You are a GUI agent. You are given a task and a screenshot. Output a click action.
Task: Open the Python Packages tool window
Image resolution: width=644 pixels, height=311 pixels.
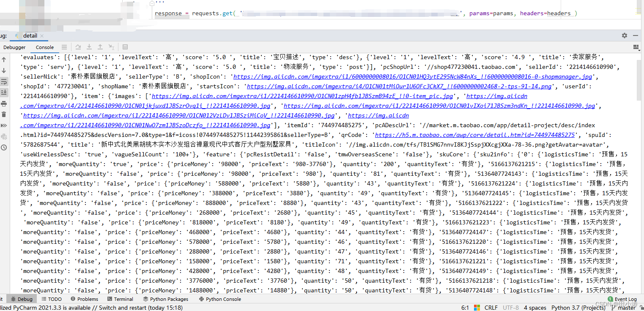tap(165, 299)
